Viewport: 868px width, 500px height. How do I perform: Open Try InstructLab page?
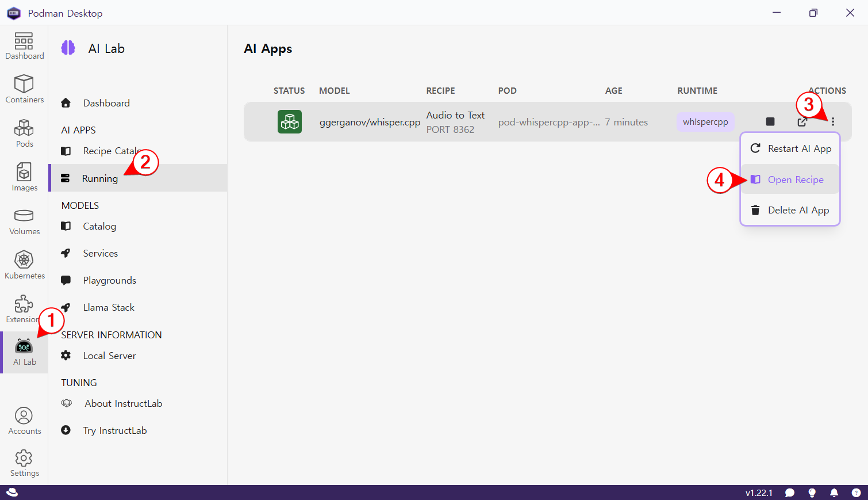click(114, 430)
